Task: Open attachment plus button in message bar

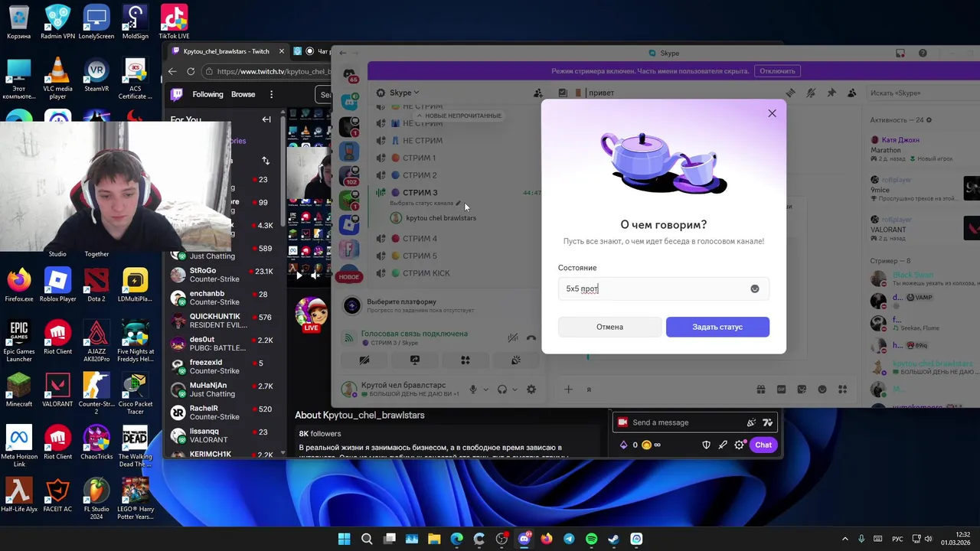Action: coord(568,390)
